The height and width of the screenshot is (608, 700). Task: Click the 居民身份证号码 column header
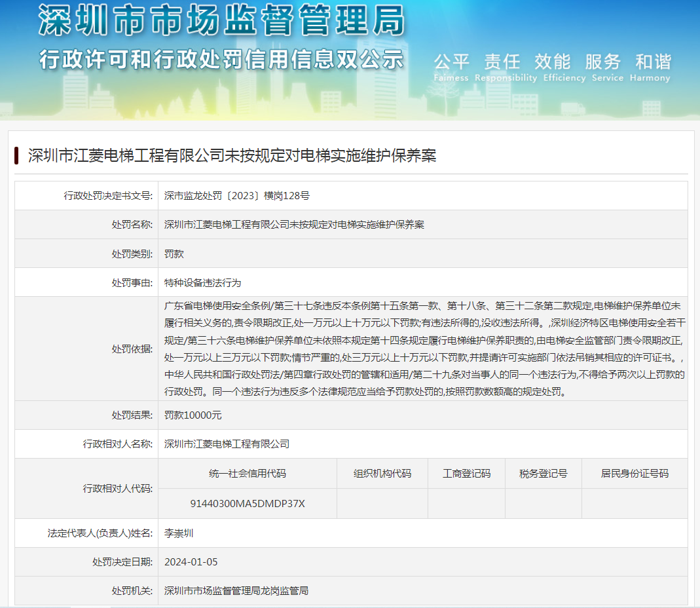635,474
